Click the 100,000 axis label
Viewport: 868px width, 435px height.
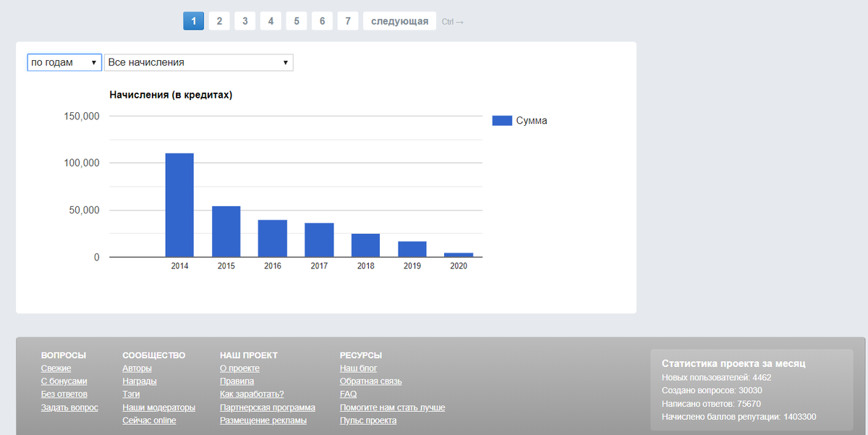coord(82,163)
